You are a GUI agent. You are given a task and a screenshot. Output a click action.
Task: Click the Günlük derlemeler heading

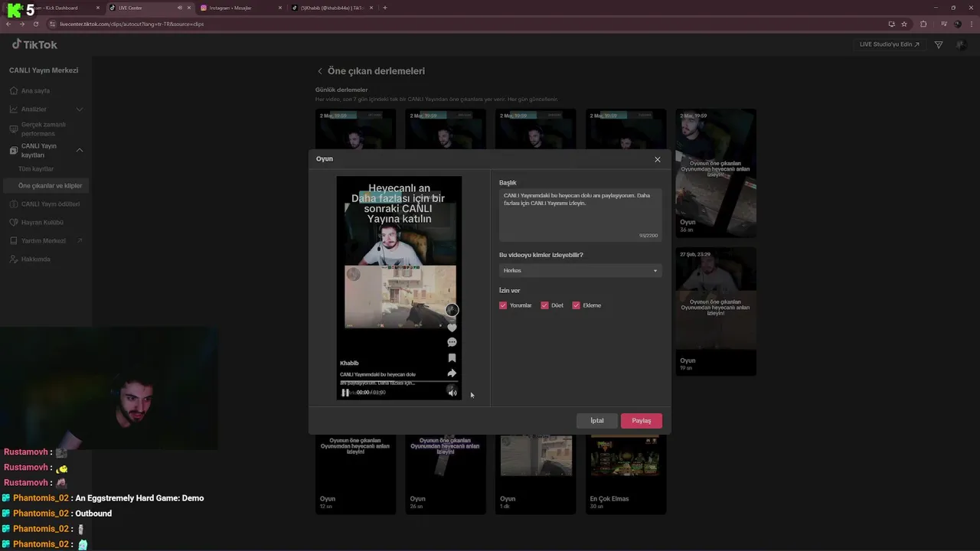(341, 90)
